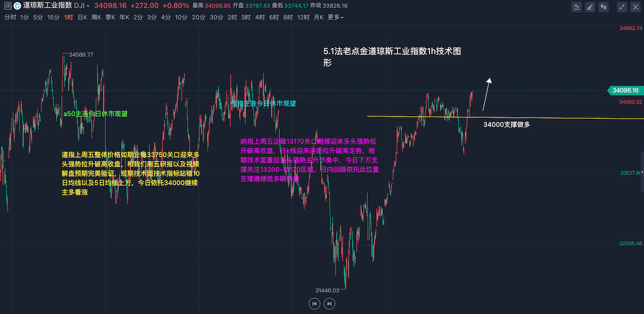Choose the 周K weekly chart
This screenshot has width=644, height=314.
96,17
